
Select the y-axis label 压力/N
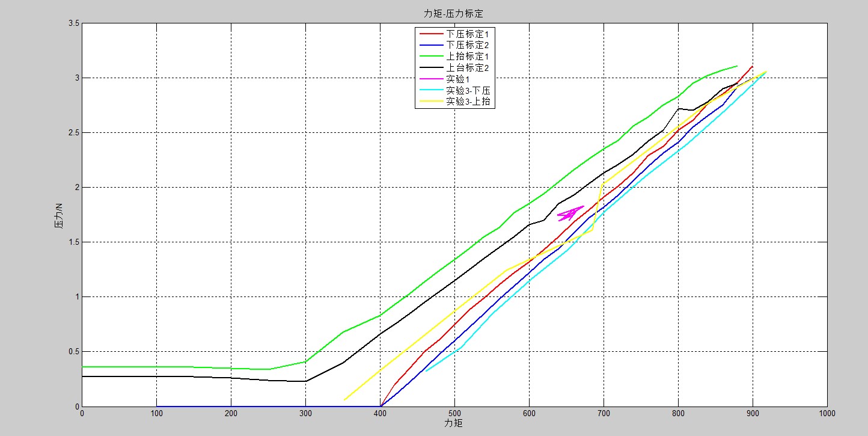pyautogui.click(x=59, y=215)
